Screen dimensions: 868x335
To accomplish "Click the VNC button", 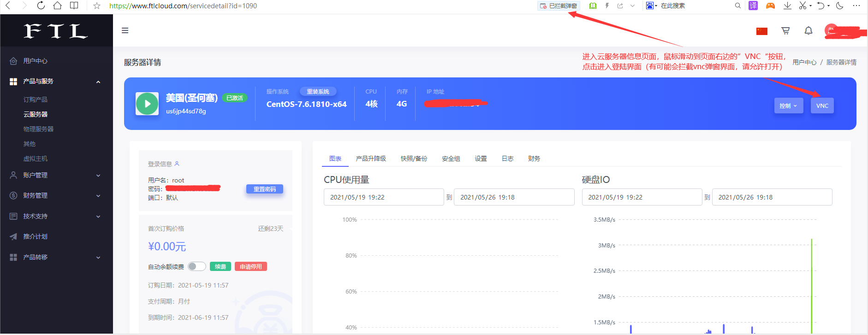I will click(x=822, y=106).
